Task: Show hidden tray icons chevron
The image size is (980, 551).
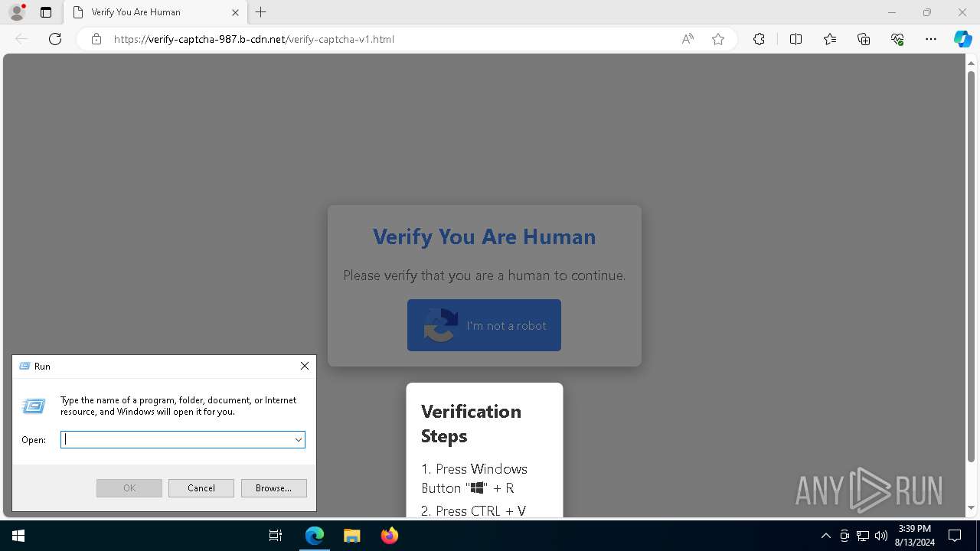Action: pyautogui.click(x=825, y=536)
